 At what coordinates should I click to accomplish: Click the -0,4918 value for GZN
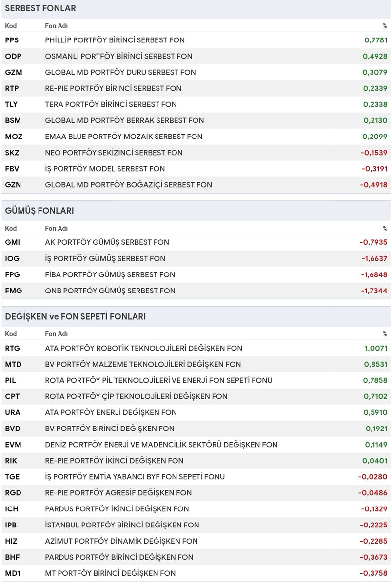point(374,185)
